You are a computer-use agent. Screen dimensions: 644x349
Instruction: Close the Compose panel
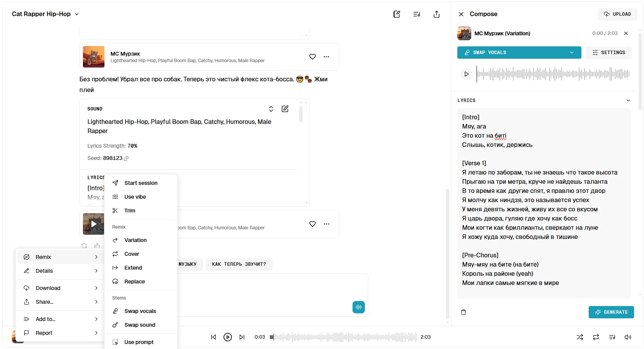[x=461, y=14]
